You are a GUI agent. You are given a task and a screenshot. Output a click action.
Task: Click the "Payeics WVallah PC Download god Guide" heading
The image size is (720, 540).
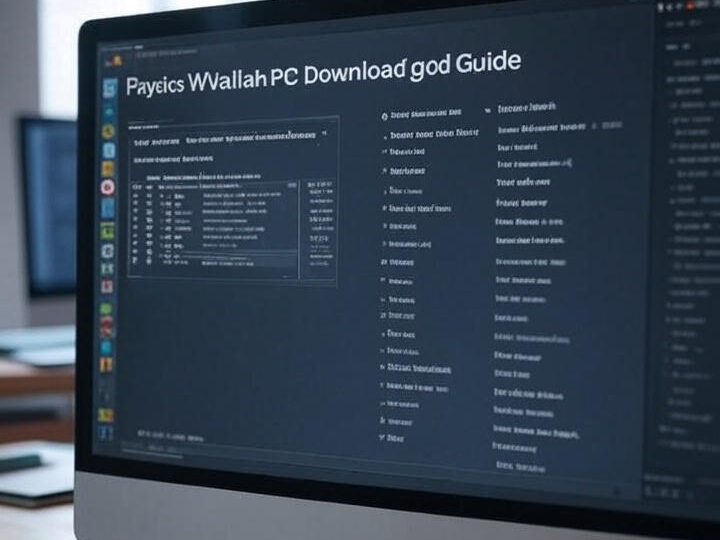[x=323, y=73]
